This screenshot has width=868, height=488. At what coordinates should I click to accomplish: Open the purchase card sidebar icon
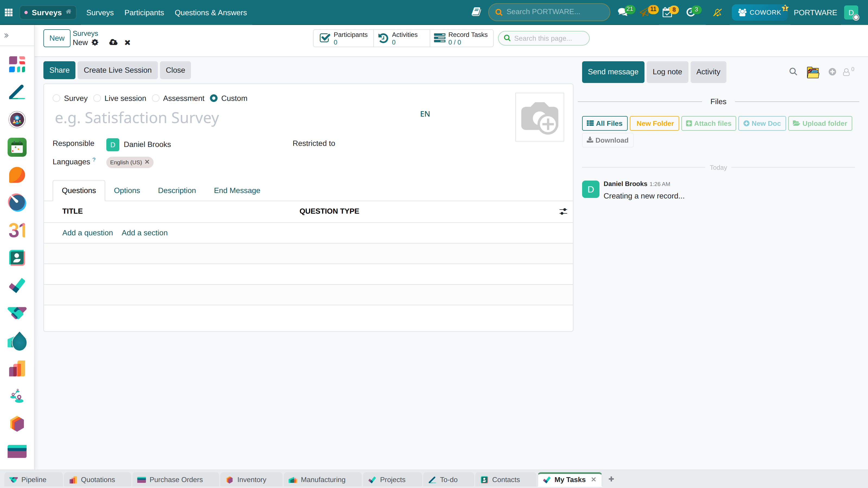click(17, 451)
